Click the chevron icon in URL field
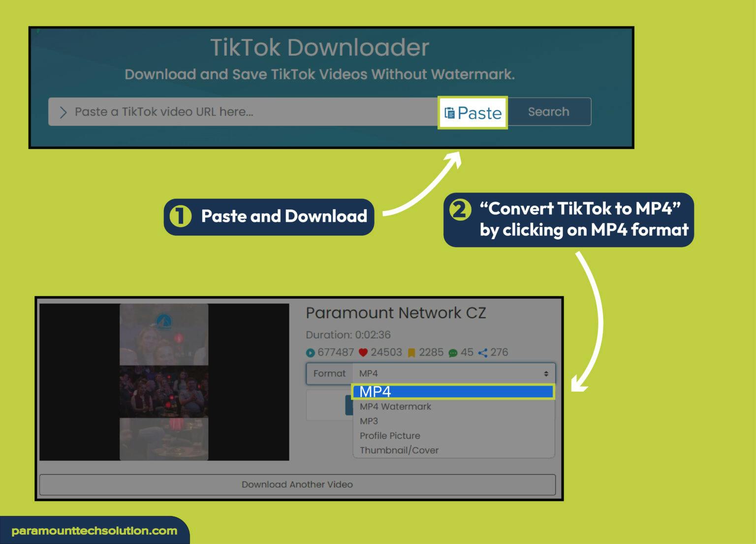Screen dimensions: 756x544 coord(63,112)
